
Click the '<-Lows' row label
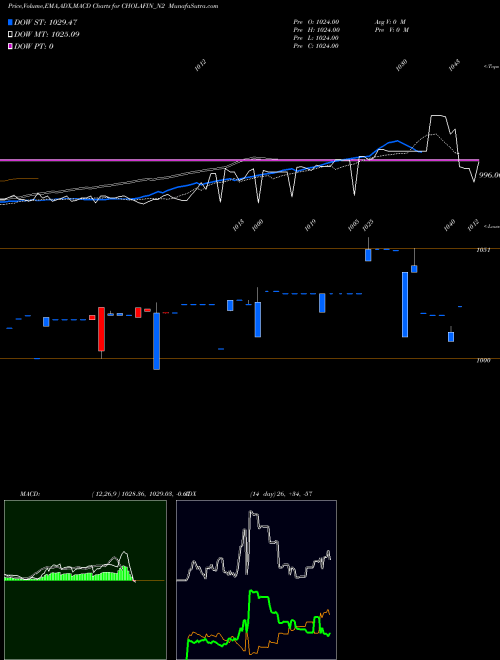492,226
